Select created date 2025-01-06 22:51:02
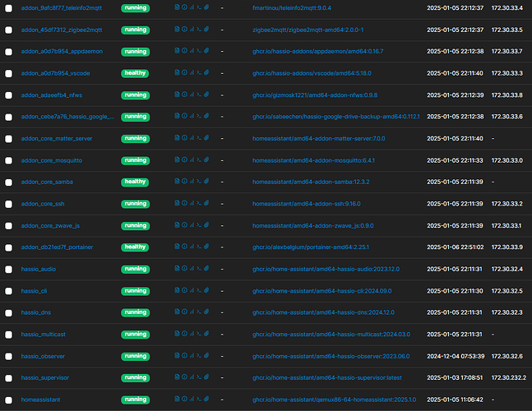The image size is (532, 411). tap(456, 247)
